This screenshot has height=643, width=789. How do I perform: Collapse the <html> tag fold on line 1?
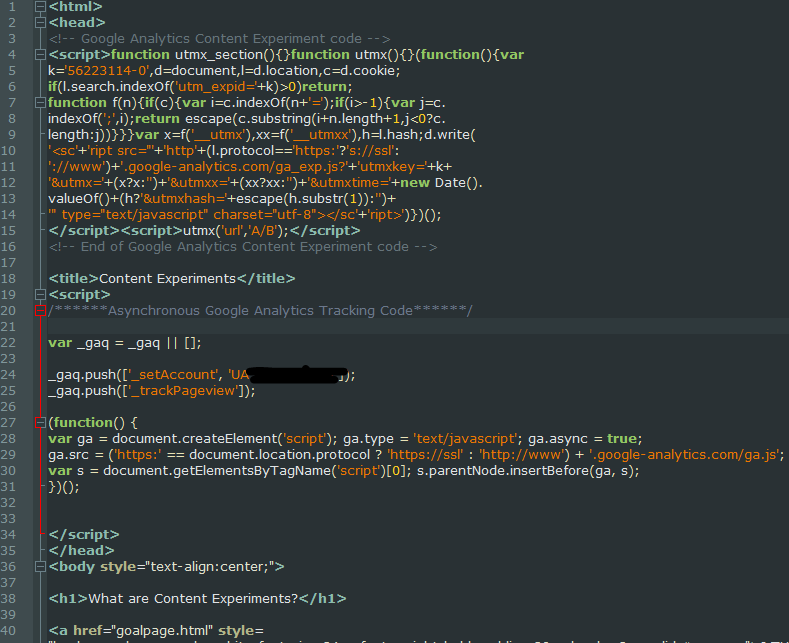40,7
